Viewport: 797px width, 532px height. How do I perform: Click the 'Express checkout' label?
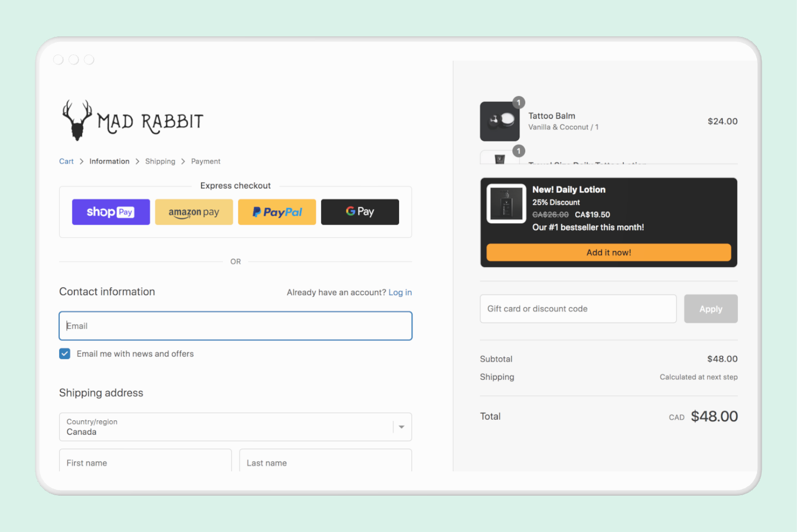tap(235, 185)
